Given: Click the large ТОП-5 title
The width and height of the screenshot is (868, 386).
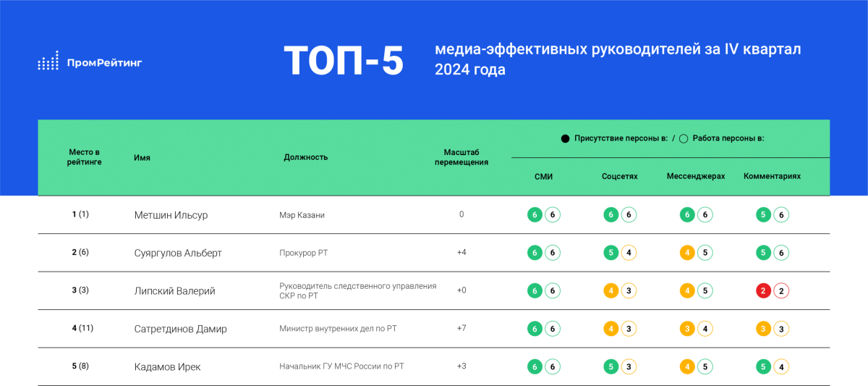Looking at the screenshot, I should click(x=344, y=61).
